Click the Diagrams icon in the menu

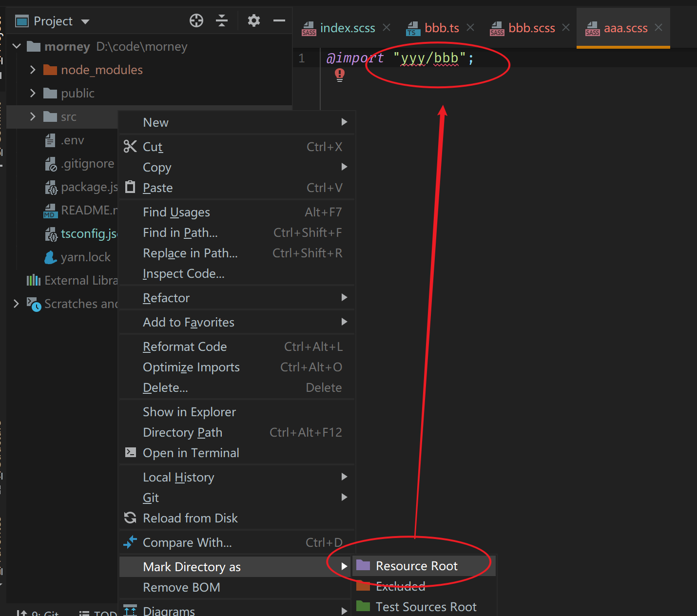click(130, 610)
